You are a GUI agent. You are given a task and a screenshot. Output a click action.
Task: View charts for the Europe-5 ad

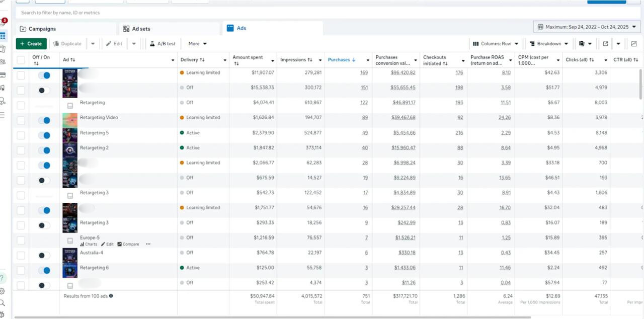89,244
